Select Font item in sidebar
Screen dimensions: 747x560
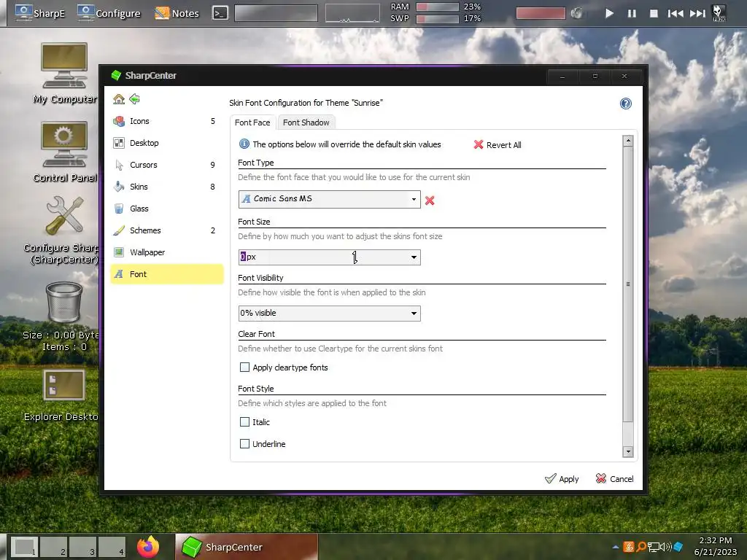point(166,274)
